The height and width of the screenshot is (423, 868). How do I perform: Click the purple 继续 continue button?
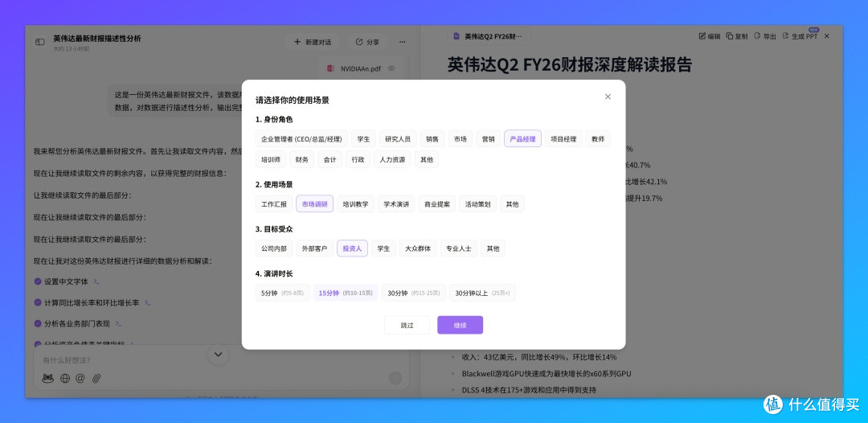click(x=460, y=325)
